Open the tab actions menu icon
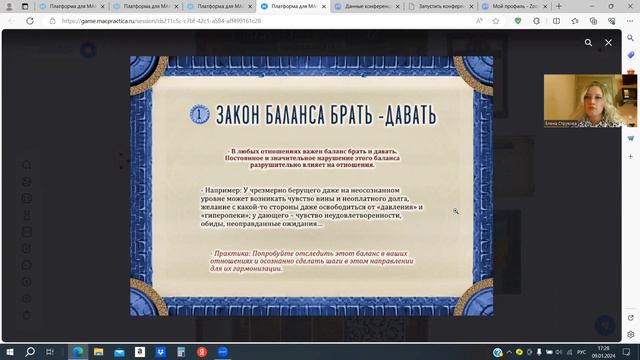This screenshot has width=640, height=360. (25, 7)
